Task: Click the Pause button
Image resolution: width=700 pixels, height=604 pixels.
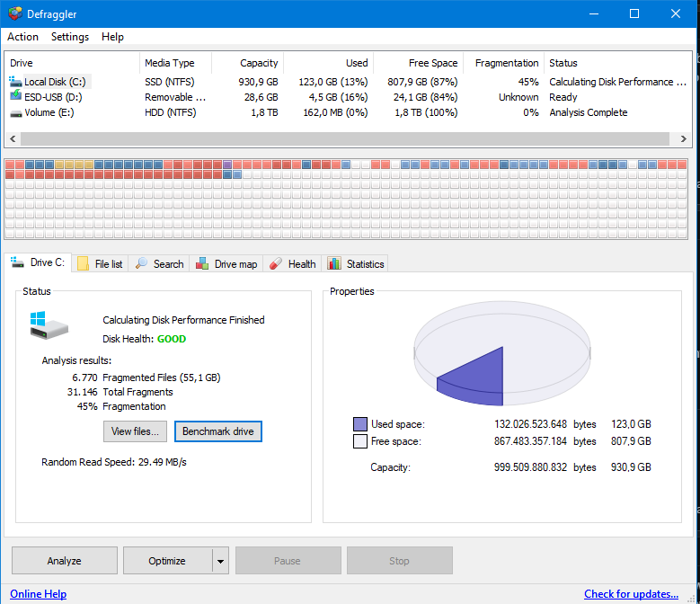Action: [288, 561]
